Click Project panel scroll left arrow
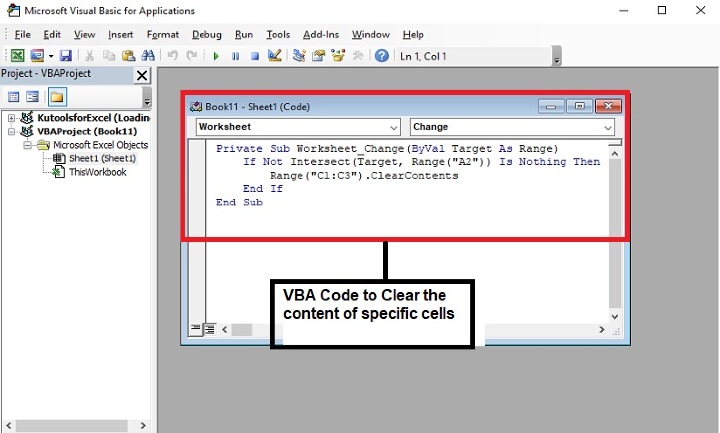This screenshot has width=720, height=433. coord(8,425)
